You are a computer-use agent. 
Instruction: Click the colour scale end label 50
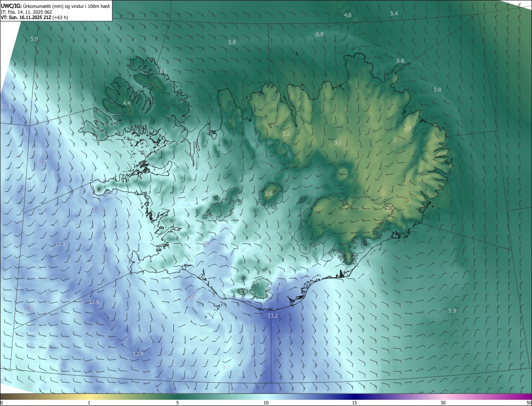click(529, 403)
